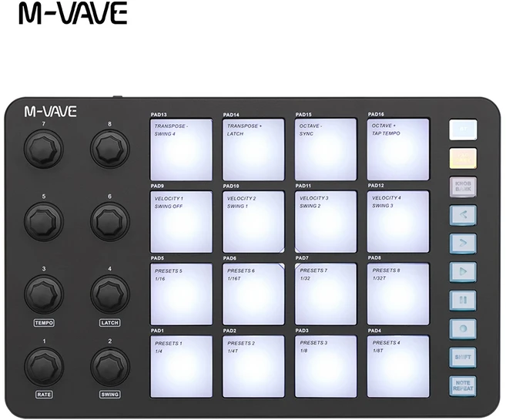Tap PAD3 labeled PRESETS 3
Image resolution: width=506 pixels, height=420 pixels.
coord(326,366)
